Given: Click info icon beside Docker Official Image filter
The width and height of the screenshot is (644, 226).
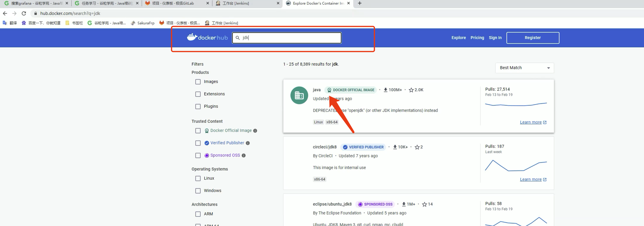Looking at the screenshot, I should [255, 131].
